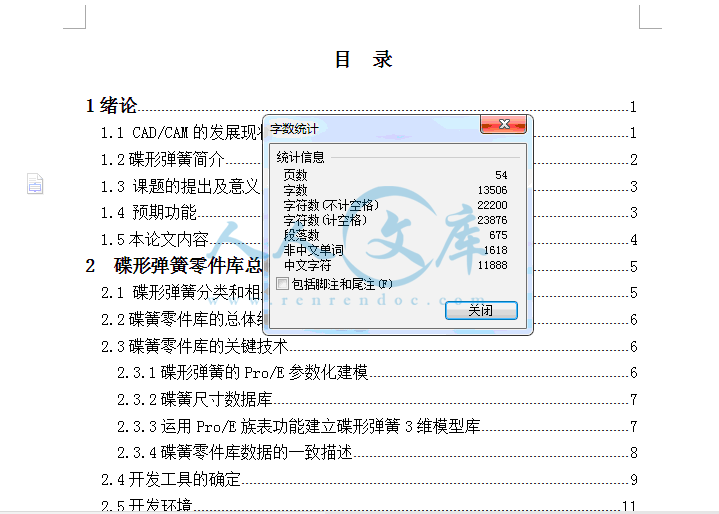Click the red X on 字数统计 dialog
Viewport: 719px width, 514px height.
[x=503, y=124]
